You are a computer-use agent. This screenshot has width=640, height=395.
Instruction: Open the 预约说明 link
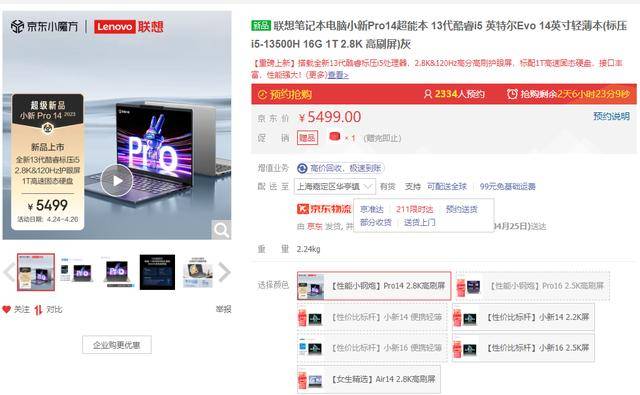[611, 116]
